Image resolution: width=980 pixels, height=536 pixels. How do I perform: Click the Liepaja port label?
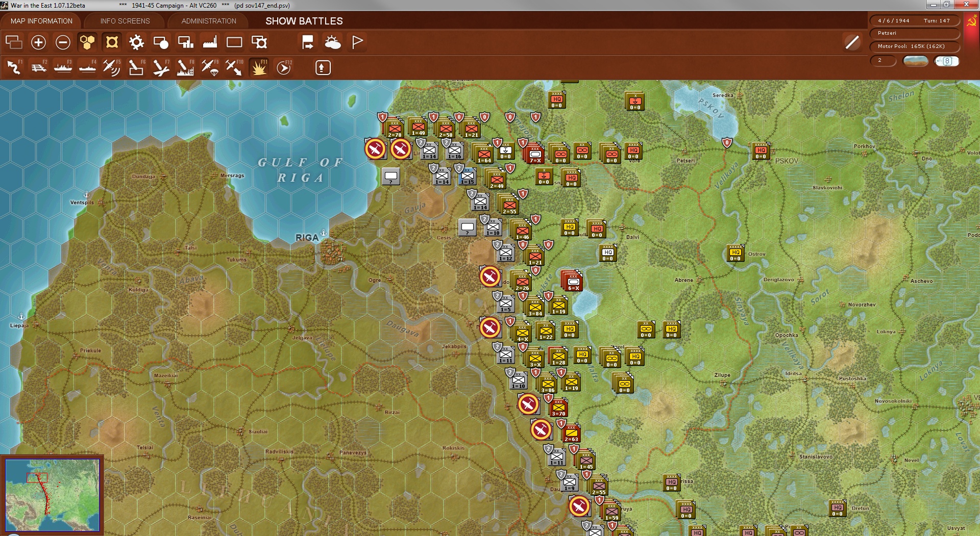click(x=19, y=326)
